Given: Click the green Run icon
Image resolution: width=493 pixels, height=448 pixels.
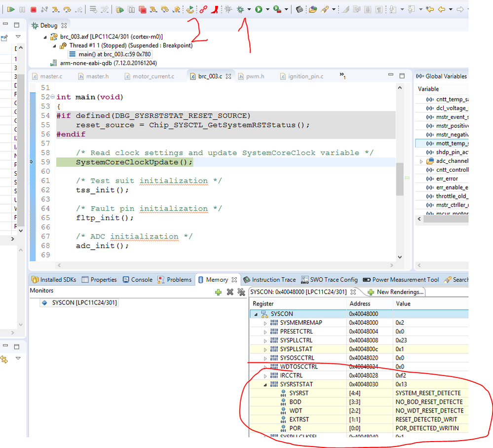Looking at the screenshot, I should pyautogui.click(x=259, y=9).
